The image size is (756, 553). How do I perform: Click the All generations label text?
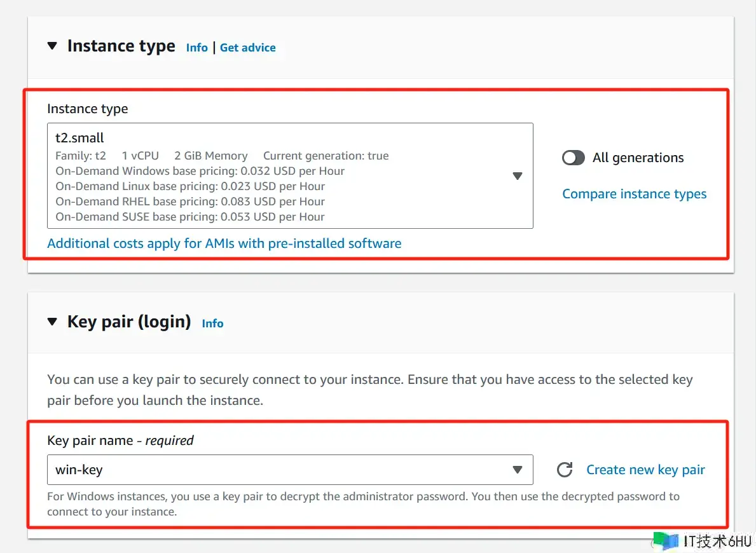pos(638,158)
